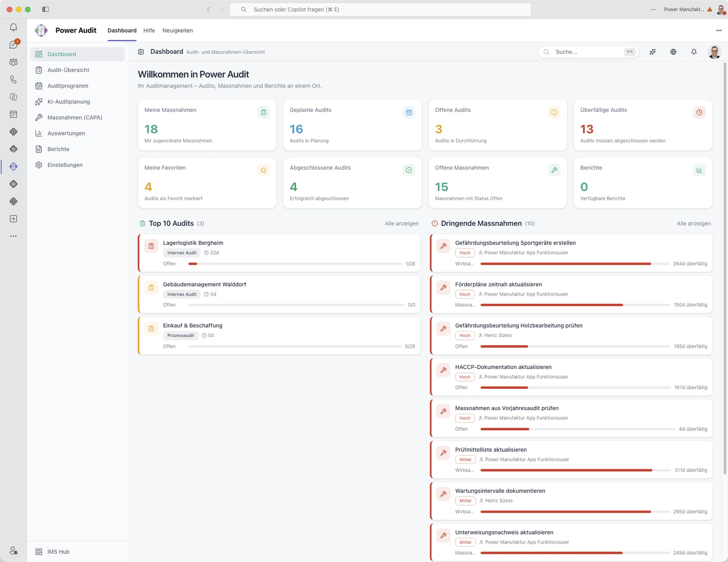Viewport: 728px width, 562px height.
Task: Click the check icon on Abgeschlossene Audits card
Action: [409, 170]
